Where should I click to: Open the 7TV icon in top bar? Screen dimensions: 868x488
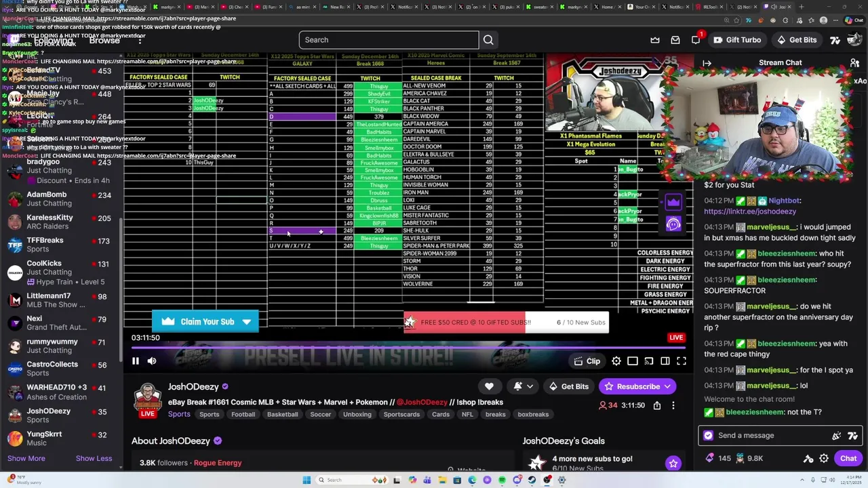(835, 40)
